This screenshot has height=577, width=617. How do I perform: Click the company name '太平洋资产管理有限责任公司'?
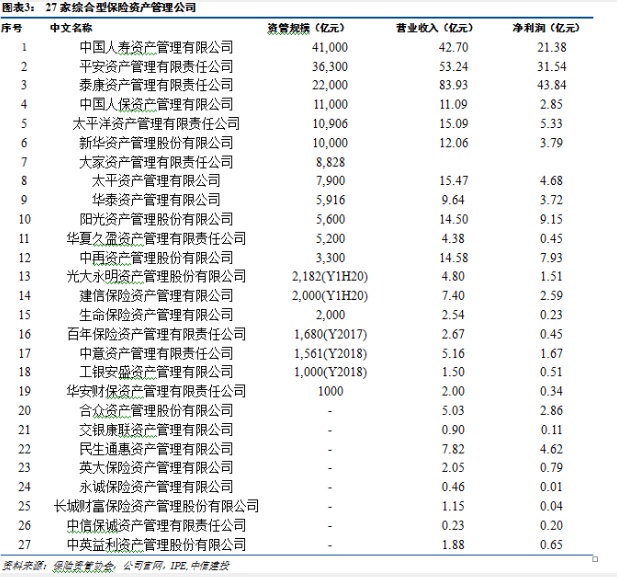click(156, 124)
